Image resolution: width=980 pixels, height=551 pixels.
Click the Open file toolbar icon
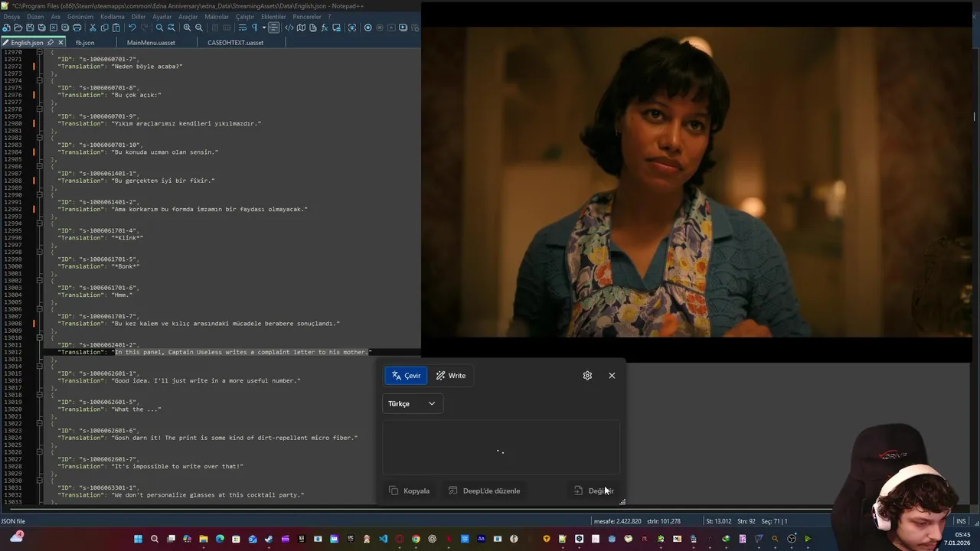(18, 28)
